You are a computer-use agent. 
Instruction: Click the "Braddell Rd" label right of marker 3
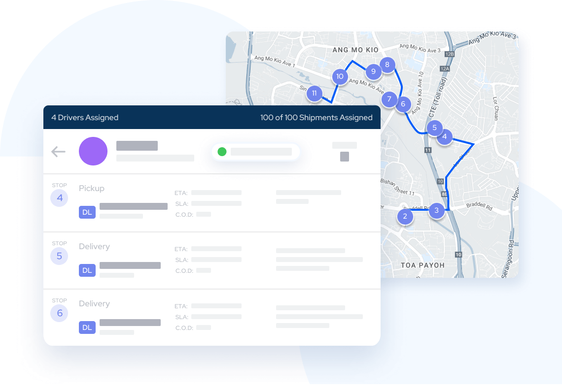(480, 206)
